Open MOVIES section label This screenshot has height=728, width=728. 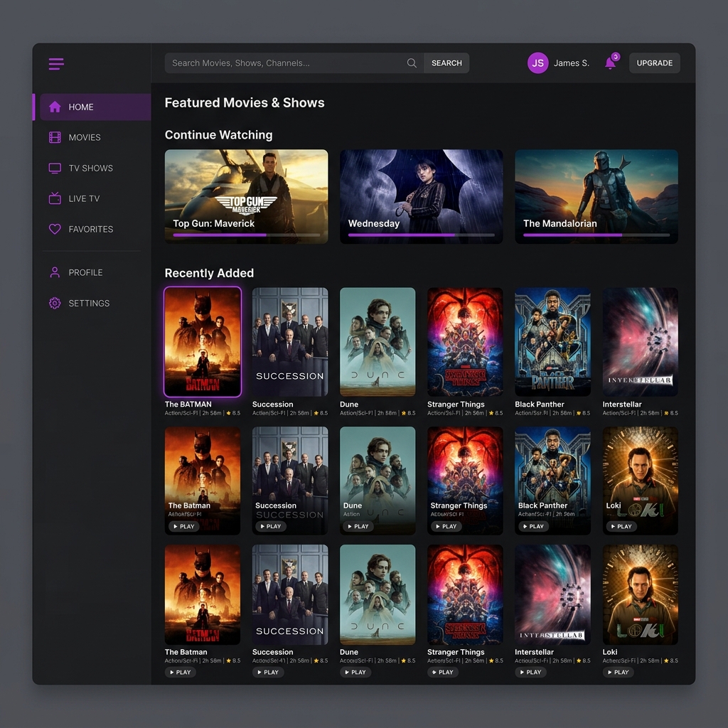click(x=85, y=137)
